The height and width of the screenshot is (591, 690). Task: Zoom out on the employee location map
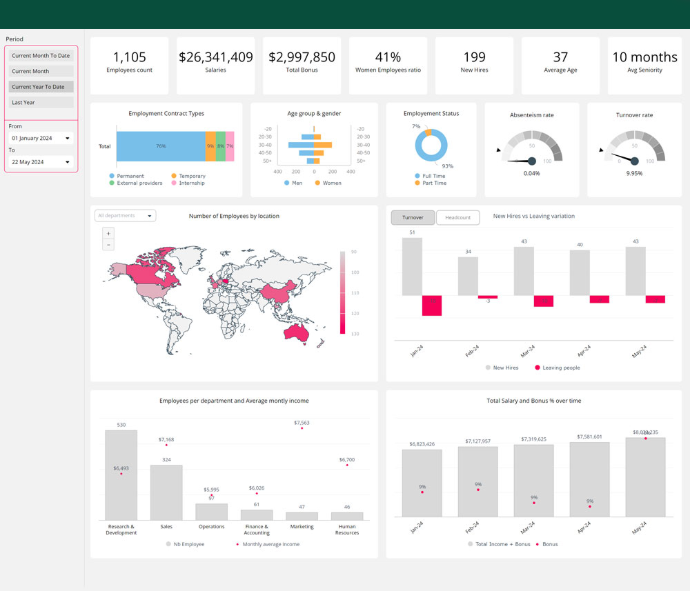click(x=108, y=244)
